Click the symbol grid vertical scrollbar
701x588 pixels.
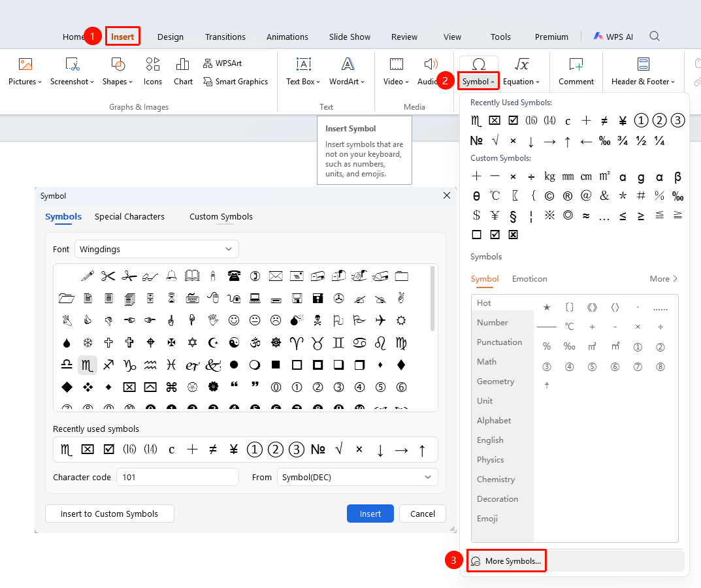click(432, 299)
